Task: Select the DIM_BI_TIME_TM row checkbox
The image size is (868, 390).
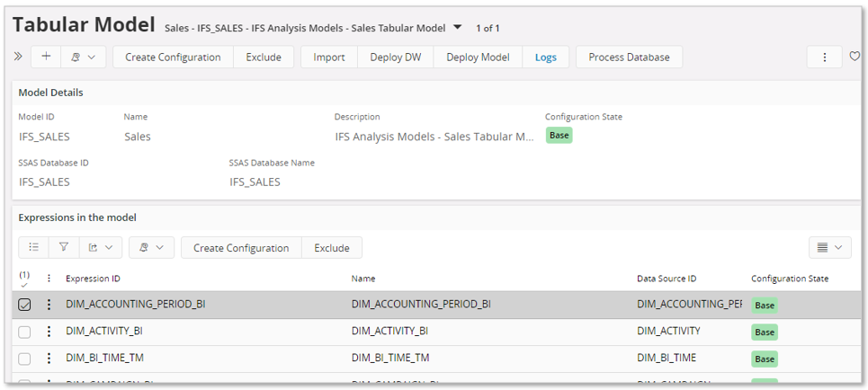Action: [x=24, y=359]
